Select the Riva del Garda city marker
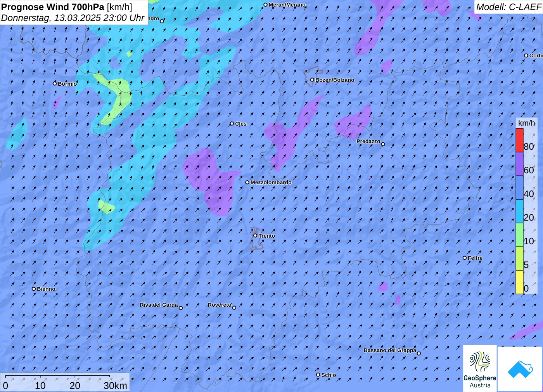 click(181, 308)
